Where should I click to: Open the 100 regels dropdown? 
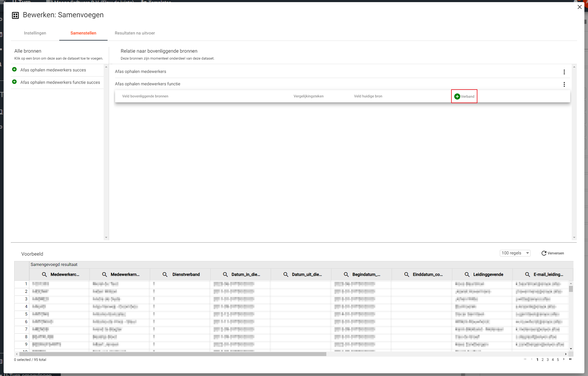(x=515, y=253)
